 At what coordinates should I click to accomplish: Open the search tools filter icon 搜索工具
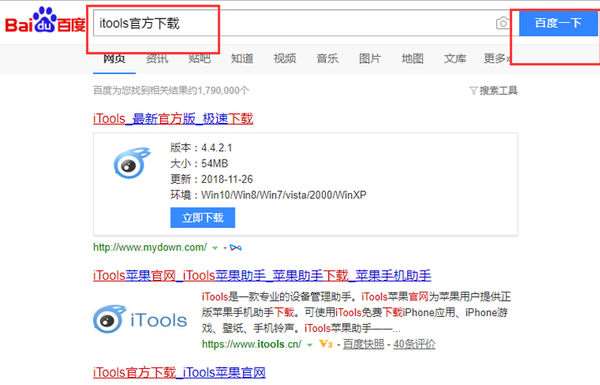click(493, 91)
